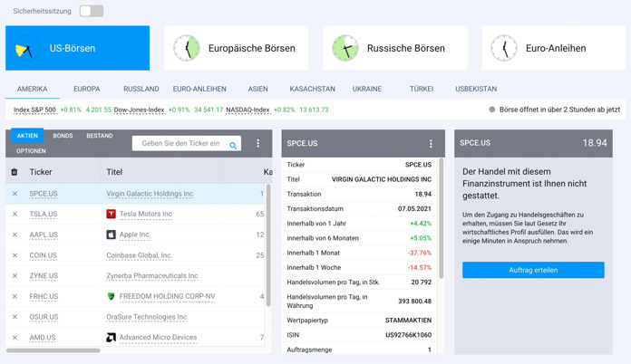Open the Index S&P 500 link

coord(34,110)
